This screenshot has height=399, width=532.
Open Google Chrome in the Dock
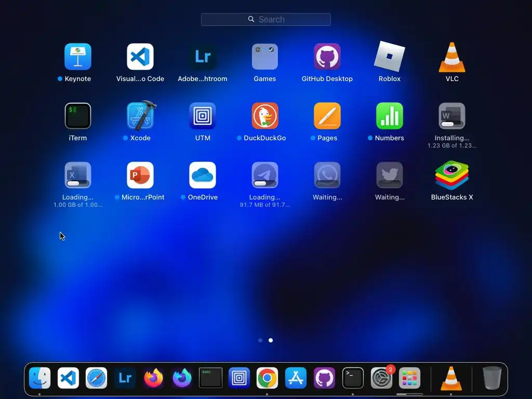coord(267,378)
